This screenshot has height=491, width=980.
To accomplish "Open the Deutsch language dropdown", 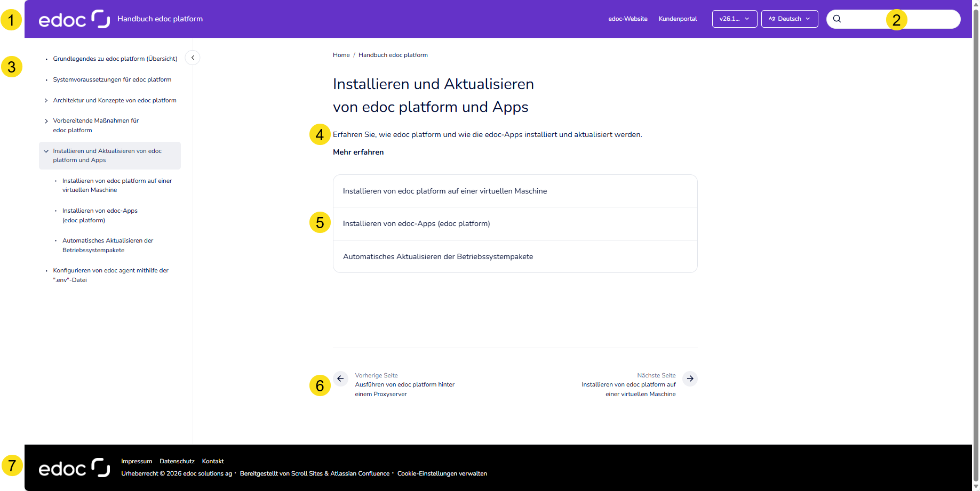I will [x=790, y=19].
